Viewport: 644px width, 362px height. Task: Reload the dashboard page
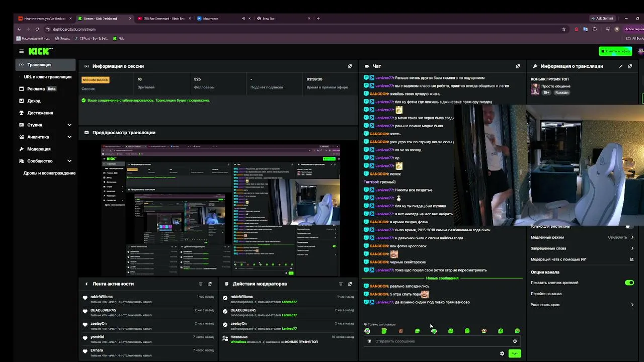pos(37,29)
